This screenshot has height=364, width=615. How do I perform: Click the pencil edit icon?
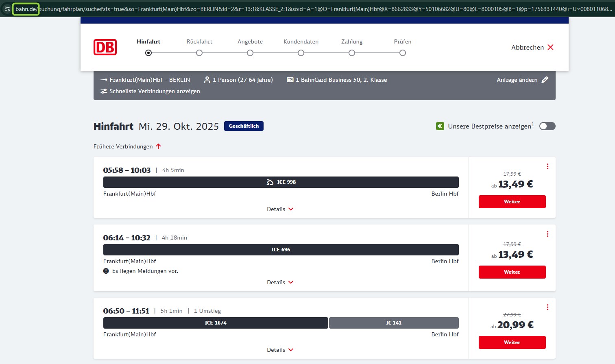545,80
